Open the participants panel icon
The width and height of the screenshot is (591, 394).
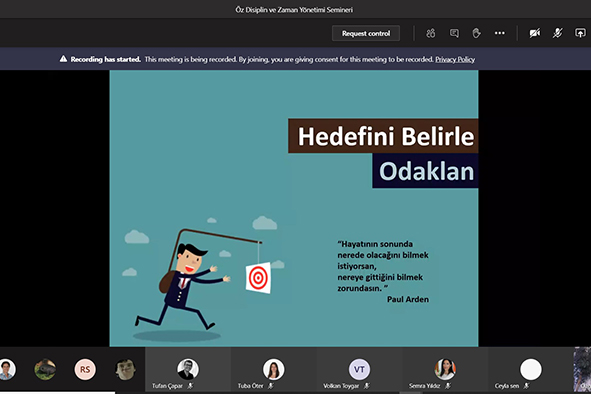pos(430,33)
